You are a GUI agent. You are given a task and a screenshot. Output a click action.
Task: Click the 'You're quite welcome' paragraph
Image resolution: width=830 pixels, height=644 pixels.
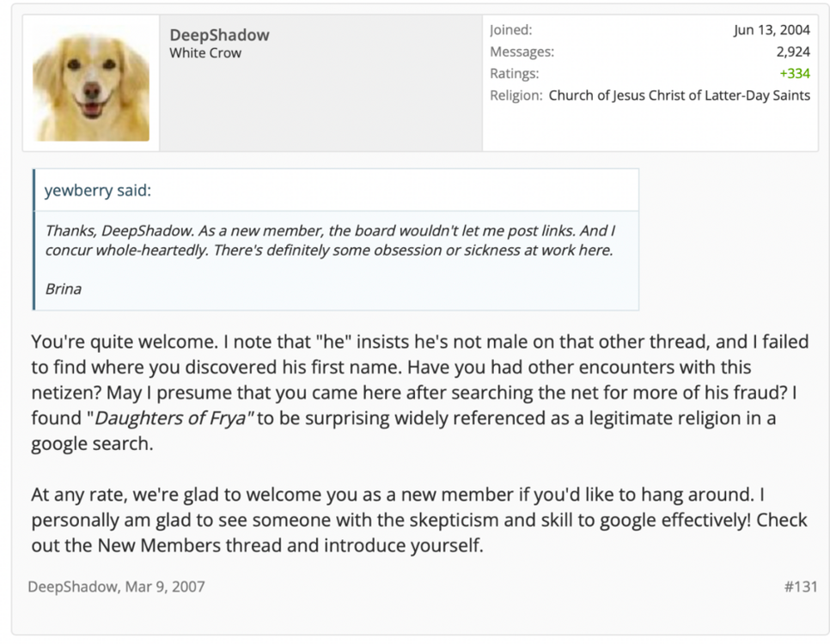420,392
